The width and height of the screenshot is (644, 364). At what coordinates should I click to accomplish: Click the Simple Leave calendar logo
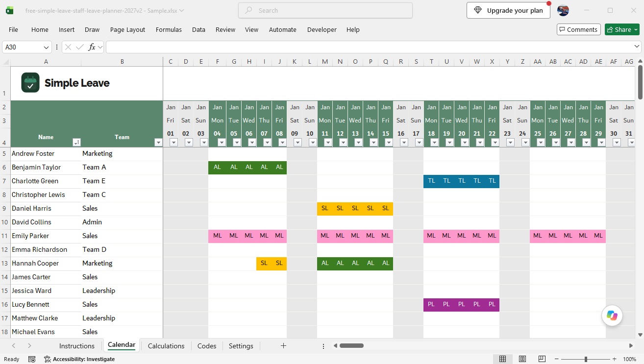coord(30,83)
